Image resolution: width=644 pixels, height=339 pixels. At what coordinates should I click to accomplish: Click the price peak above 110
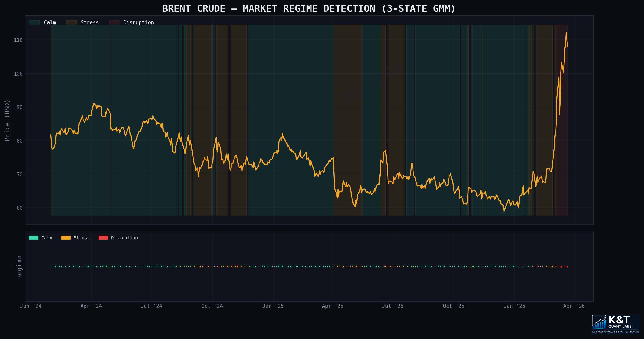(566, 33)
